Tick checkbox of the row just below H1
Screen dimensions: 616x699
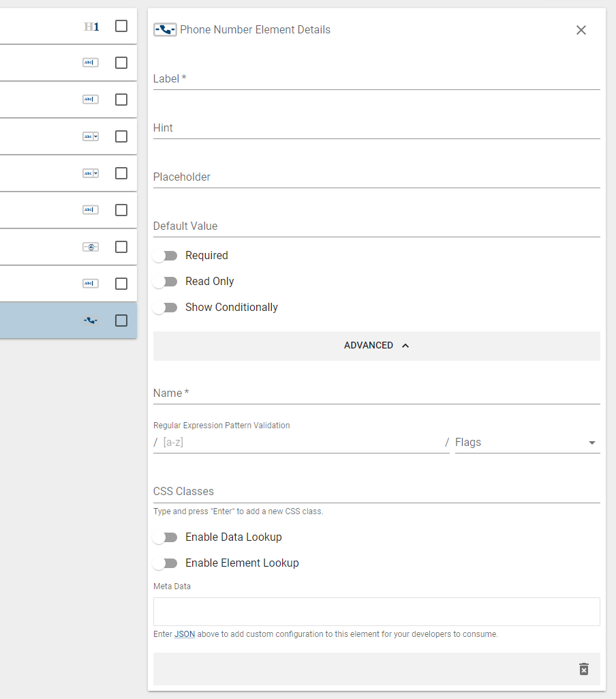pyautogui.click(x=121, y=63)
